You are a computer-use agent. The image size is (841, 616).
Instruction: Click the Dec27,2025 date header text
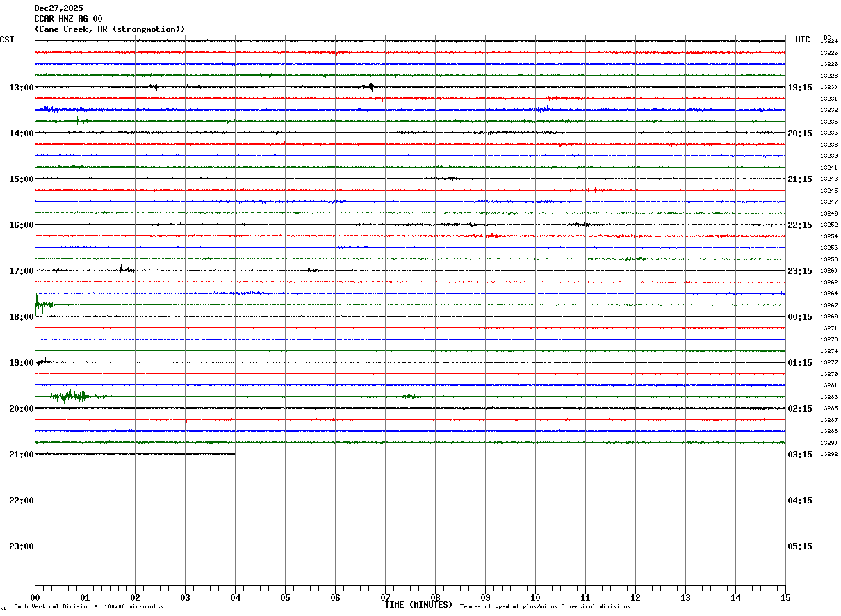(58, 8)
